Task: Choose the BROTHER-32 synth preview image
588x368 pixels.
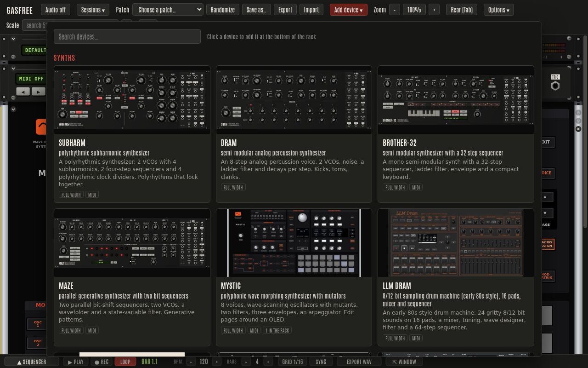Action: click(456, 100)
